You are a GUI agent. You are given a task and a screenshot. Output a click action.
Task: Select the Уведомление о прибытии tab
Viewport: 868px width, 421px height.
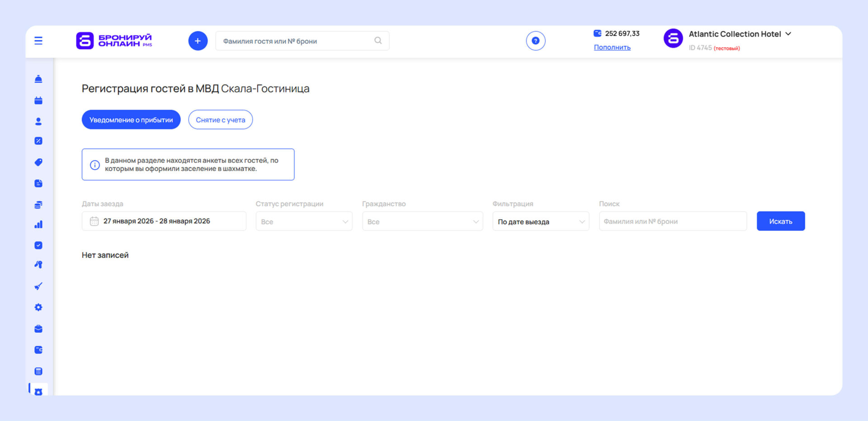131,120
